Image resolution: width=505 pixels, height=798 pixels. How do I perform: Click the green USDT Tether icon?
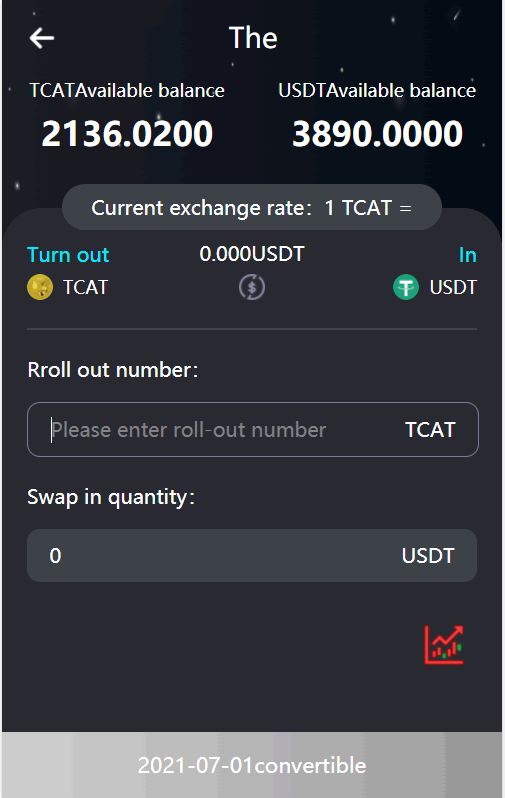(406, 287)
